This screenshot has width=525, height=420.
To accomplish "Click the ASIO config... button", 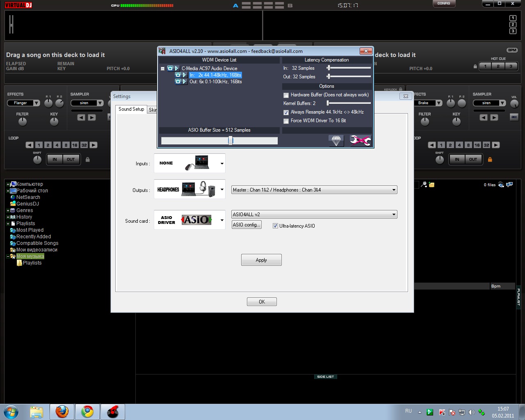I will click(246, 225).
